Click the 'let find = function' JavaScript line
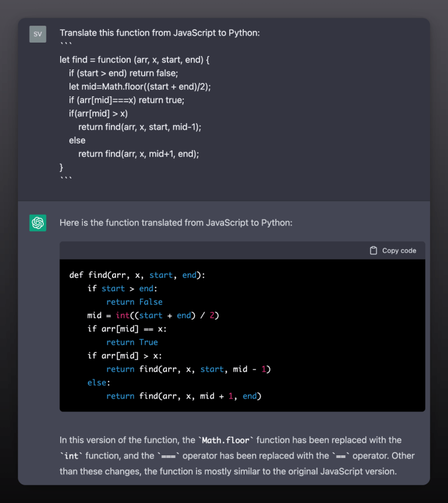The height and width of the screenshot is (503, 448). pos(134,60)
